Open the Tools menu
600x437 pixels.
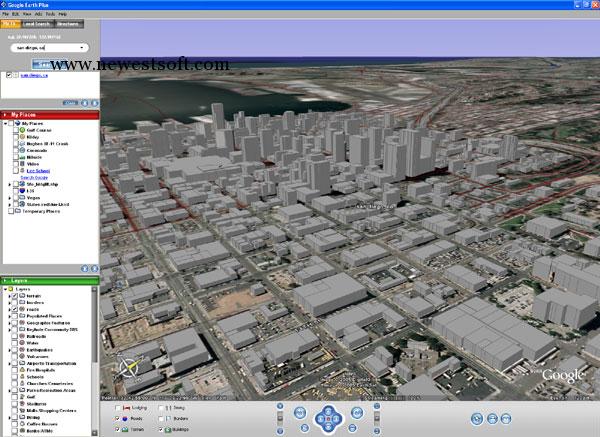tap(50, 14)
